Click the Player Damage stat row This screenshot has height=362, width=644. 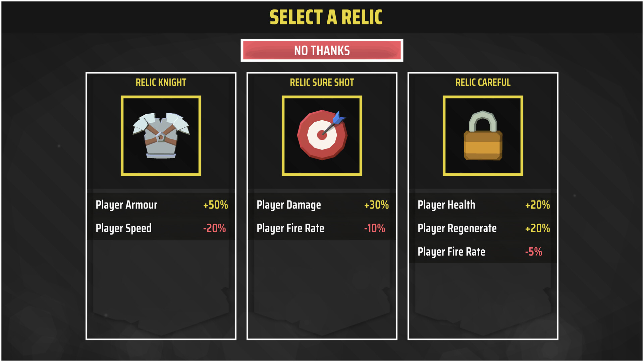pos(322,205)
